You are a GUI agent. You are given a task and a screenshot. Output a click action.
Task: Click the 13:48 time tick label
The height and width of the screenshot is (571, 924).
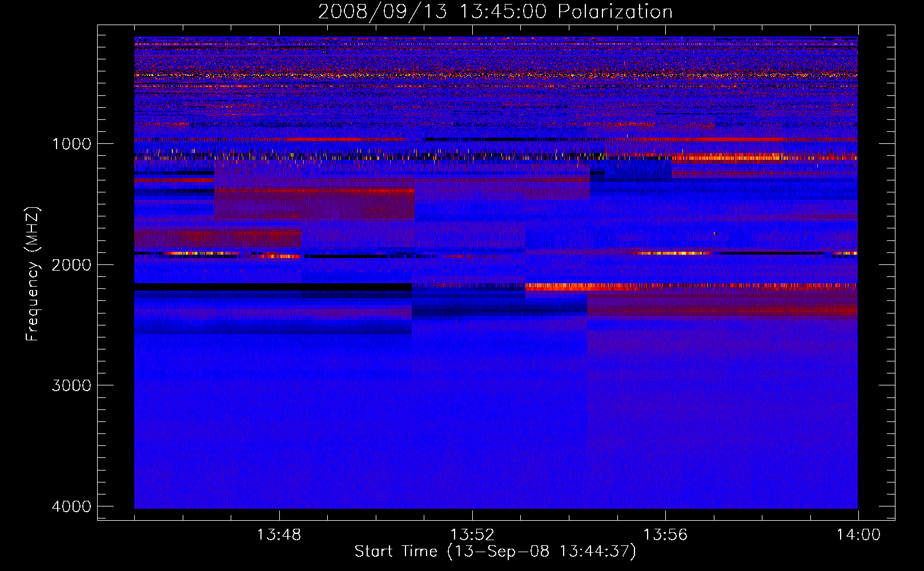[x=279, y=535]
